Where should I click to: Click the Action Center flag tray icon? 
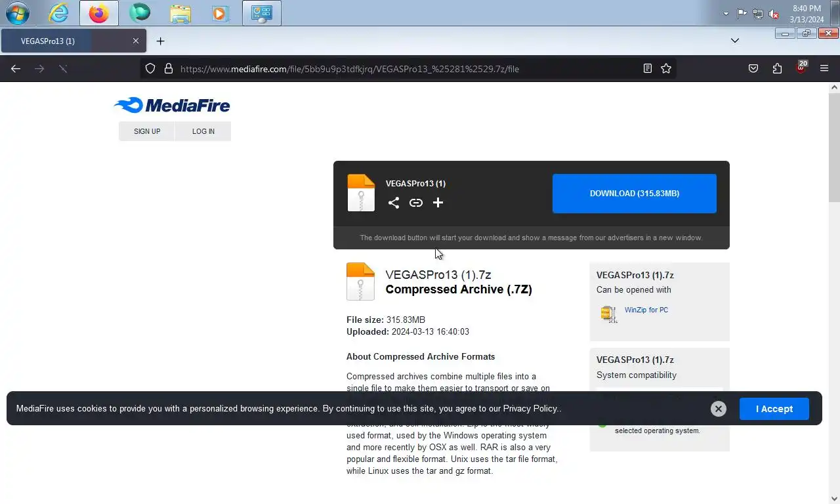(x=742, y=14)
